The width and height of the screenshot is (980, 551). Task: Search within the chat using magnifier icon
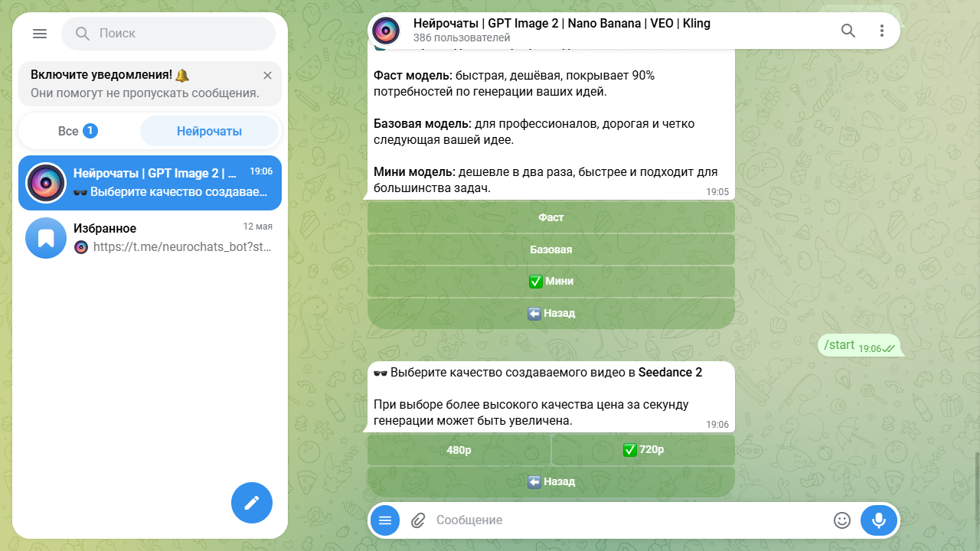pyautogui.click(x=848, y=31)
